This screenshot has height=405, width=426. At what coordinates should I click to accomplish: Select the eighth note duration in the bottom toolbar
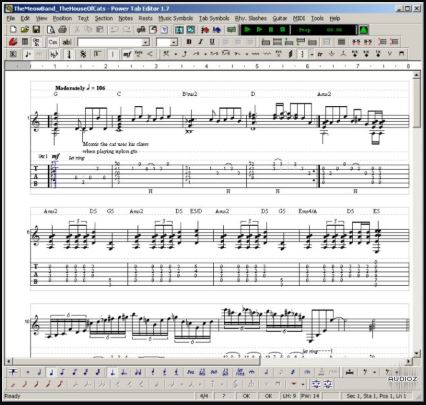tap(63, 372)
